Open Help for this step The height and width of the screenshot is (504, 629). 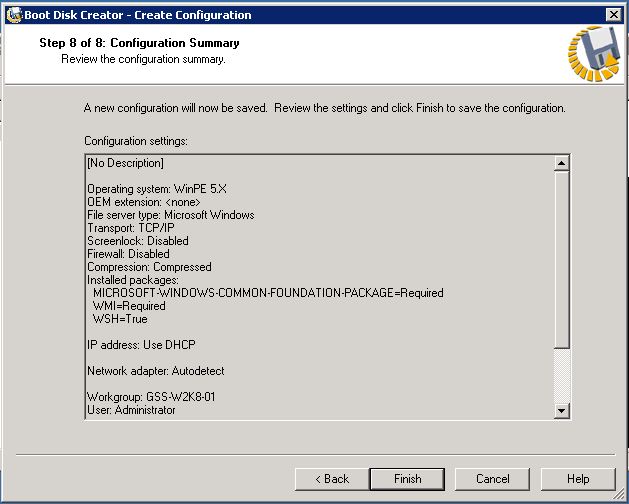pos(578,479)
